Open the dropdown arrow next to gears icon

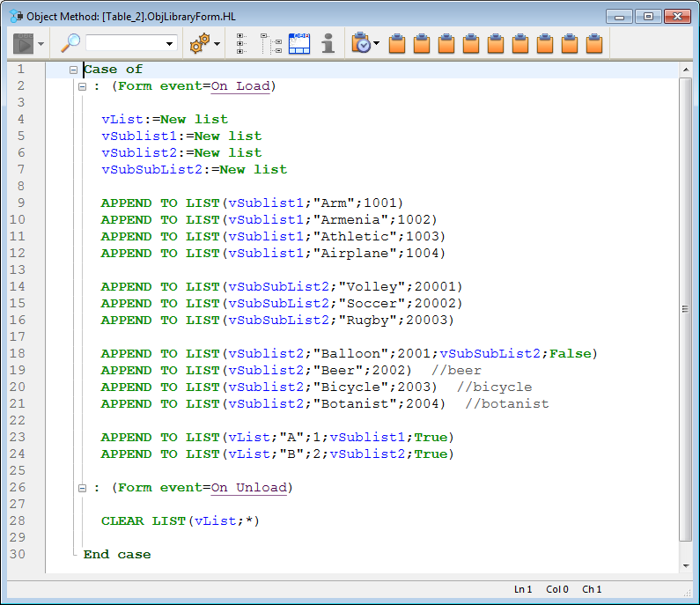[x=217, y=43]
